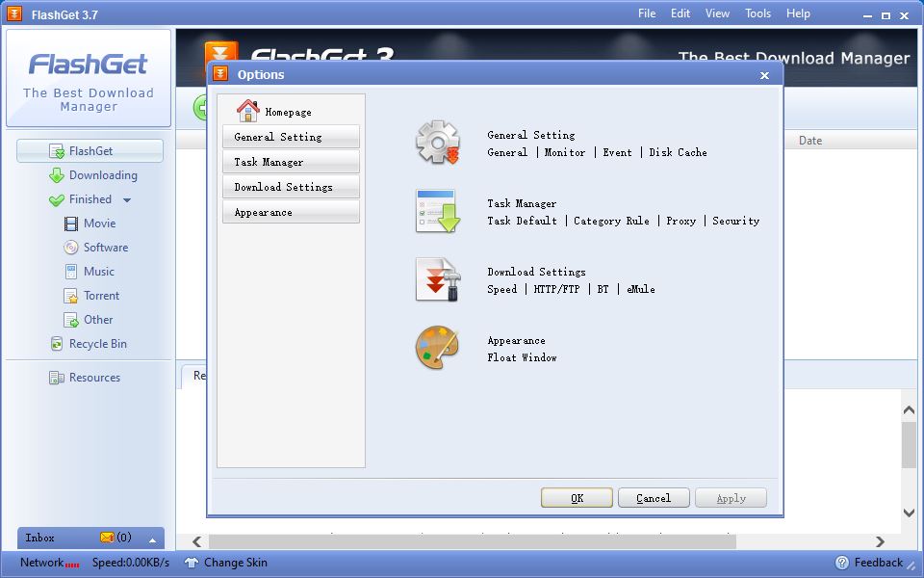This screenshot has height=578, width=924.
Task: Click the Homepage house icon in Options
Action: [x=248, y=111]
